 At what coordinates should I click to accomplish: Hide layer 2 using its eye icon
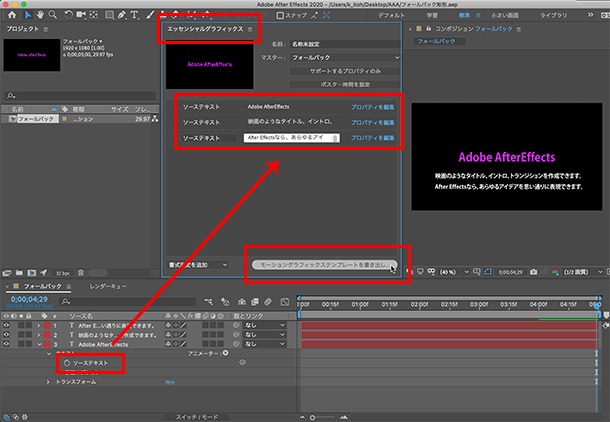(6, 334)
